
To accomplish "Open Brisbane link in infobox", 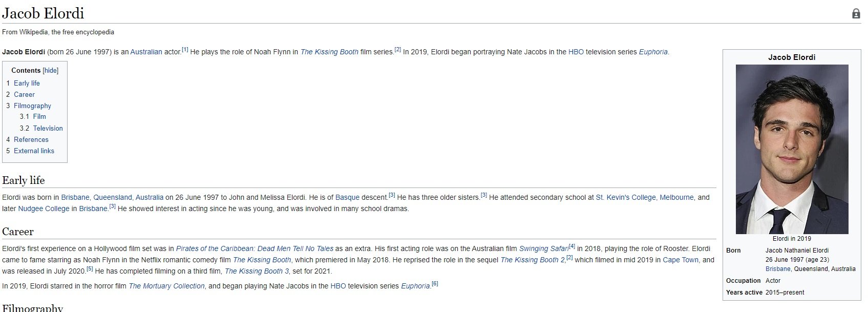I will tap(778, 268).
